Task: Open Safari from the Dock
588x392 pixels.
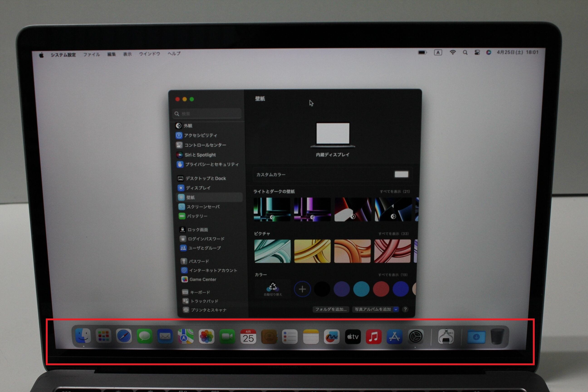Action: pos(124,336)
